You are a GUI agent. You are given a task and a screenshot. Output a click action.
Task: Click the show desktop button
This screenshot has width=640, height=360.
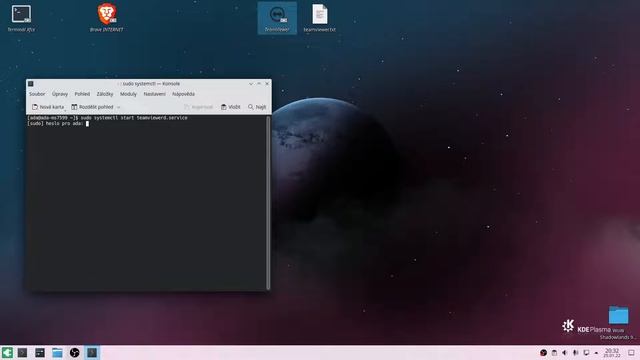tap(631, 353)
